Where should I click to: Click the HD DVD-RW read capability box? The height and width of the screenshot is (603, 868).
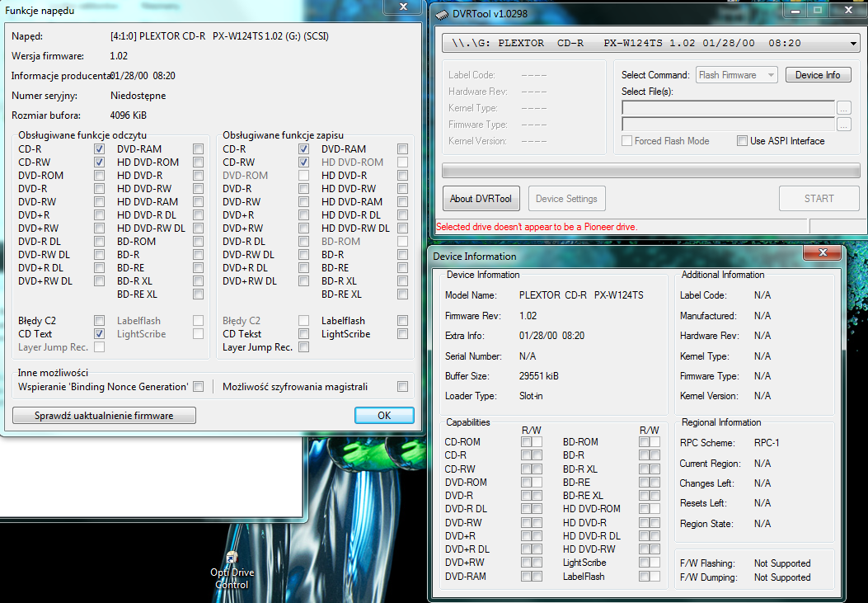[x=644, y=549]
